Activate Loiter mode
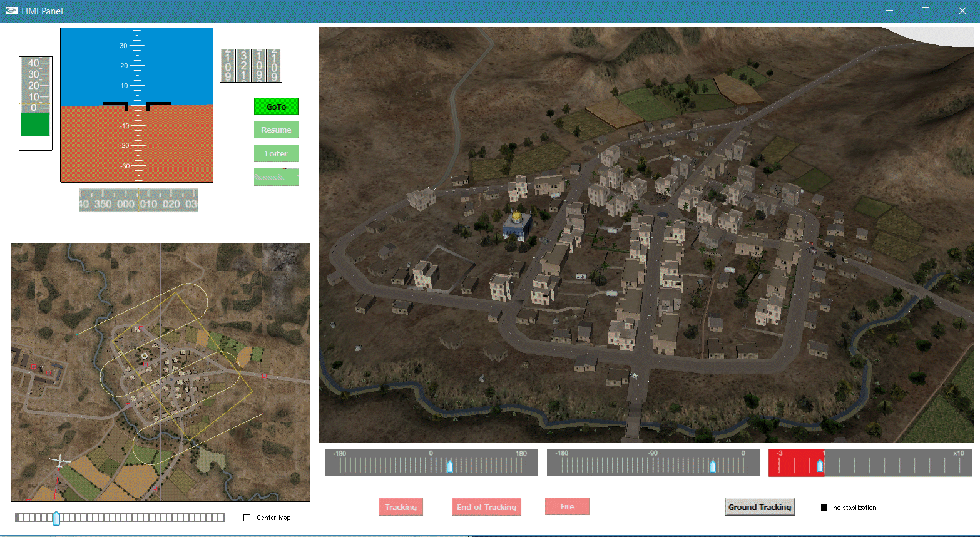The width and height of the screenshot is (980, 537). tap(276, 153)
